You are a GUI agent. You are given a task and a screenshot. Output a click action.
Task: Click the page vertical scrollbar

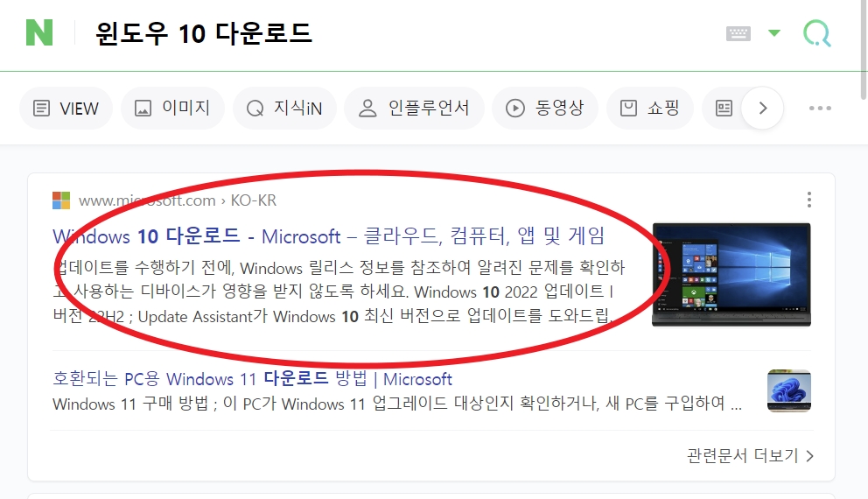pyautogui.click(x=864, y=50)
